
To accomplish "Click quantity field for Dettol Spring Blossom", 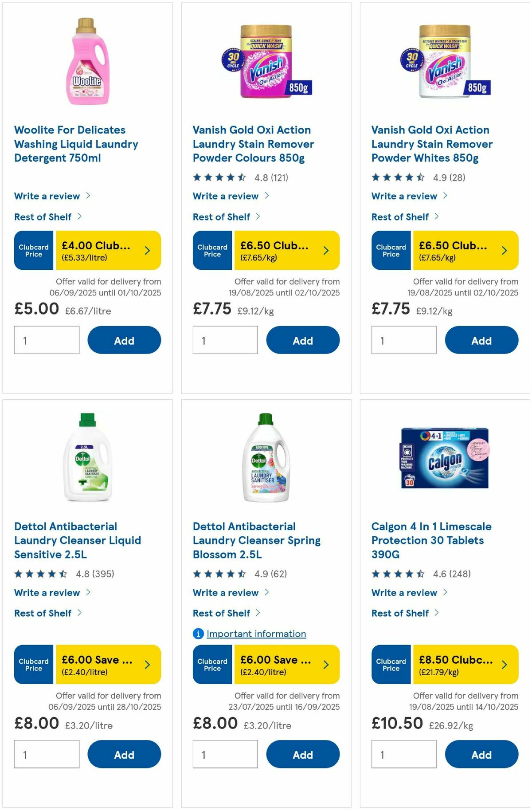I will coord(225,754).
